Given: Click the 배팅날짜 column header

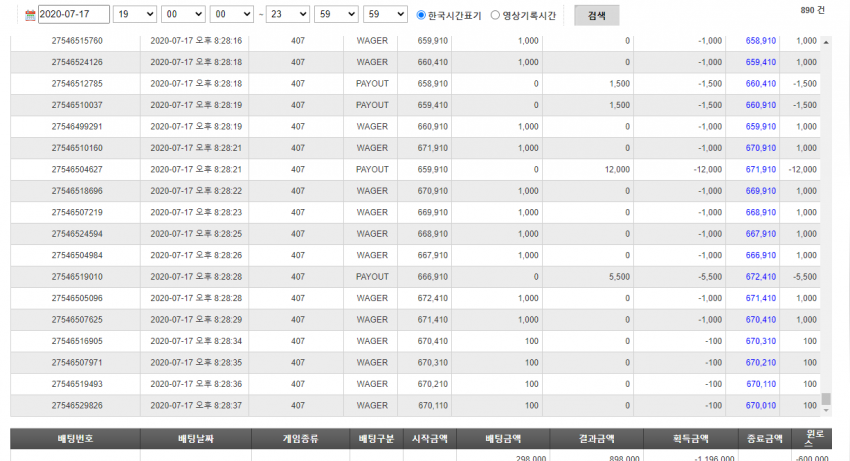Looking at the screenshot, I should click(196, 439).
